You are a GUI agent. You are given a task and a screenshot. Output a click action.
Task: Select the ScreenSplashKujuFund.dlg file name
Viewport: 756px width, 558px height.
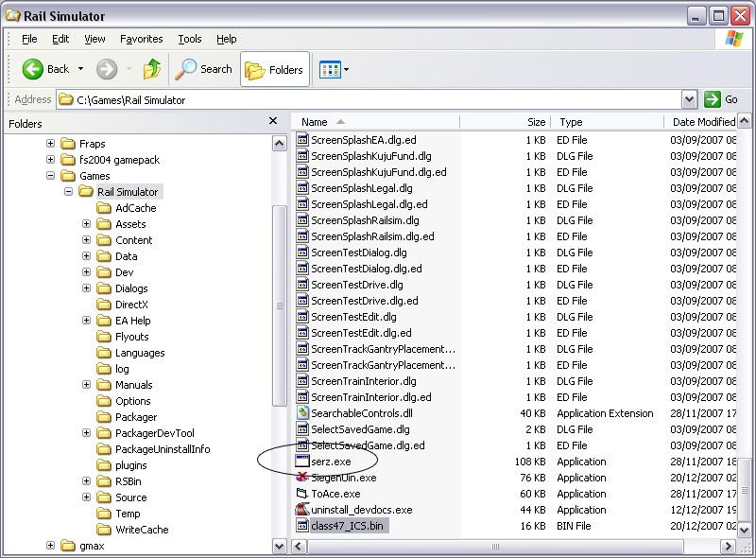(371, 156)
